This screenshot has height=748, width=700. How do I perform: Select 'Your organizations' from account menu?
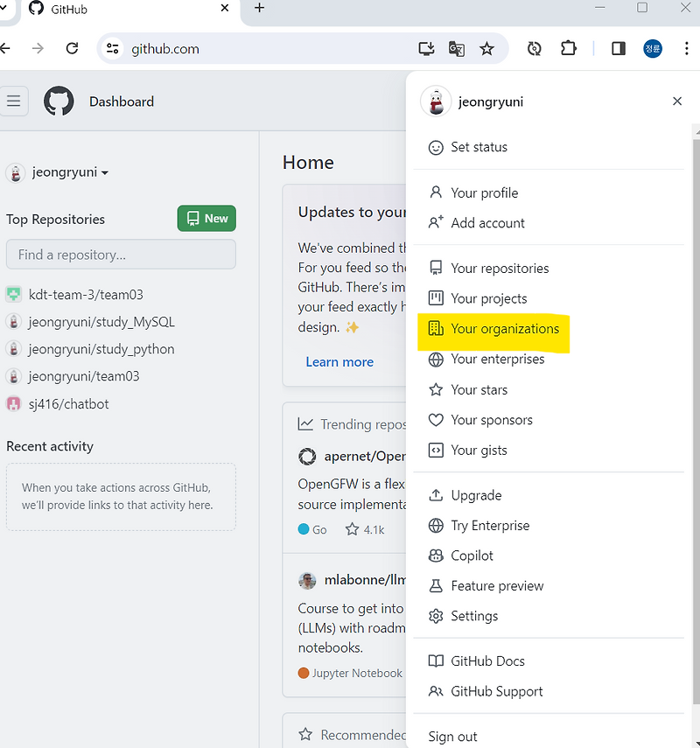tap(505, 328)
